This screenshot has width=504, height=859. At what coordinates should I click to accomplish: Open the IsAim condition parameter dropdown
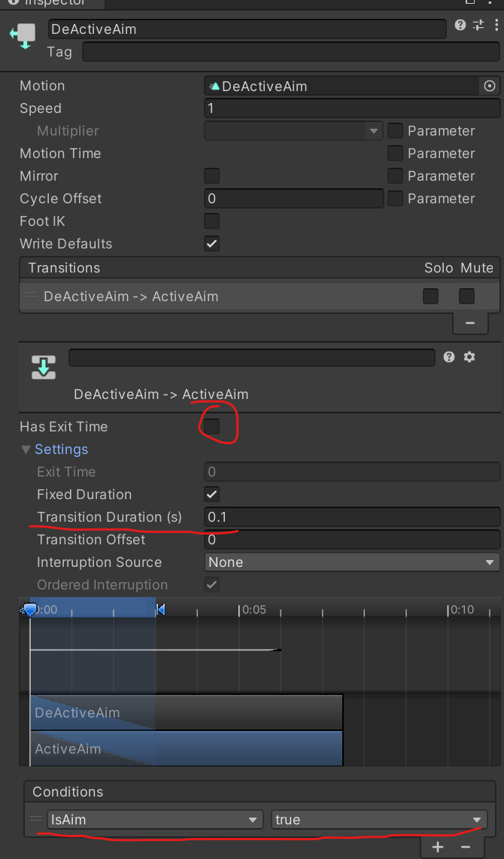point(153,820)
